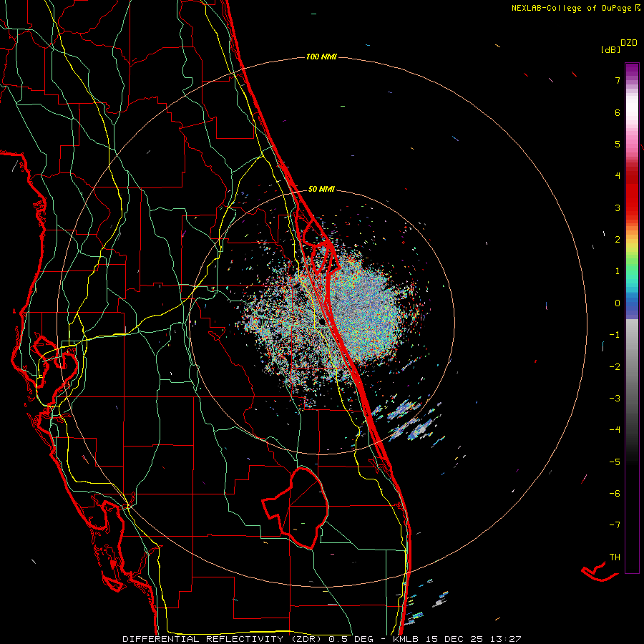644x644 pixels.
Task: Click the [dB] unit label
Action: (610, 49)
